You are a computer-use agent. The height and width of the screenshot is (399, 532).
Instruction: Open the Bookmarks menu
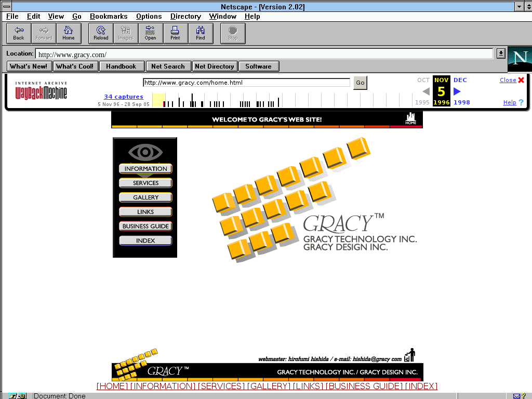[109, 16]
